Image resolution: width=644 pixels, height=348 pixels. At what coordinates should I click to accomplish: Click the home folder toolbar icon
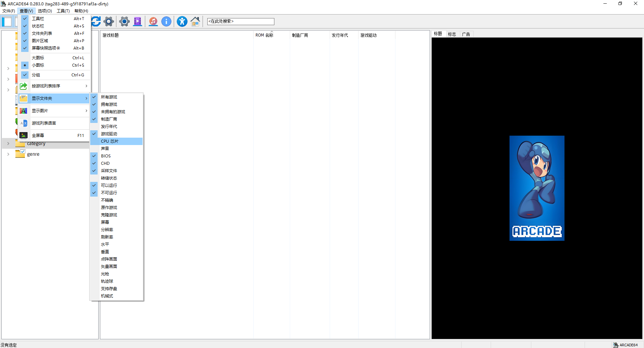point(195,21)
